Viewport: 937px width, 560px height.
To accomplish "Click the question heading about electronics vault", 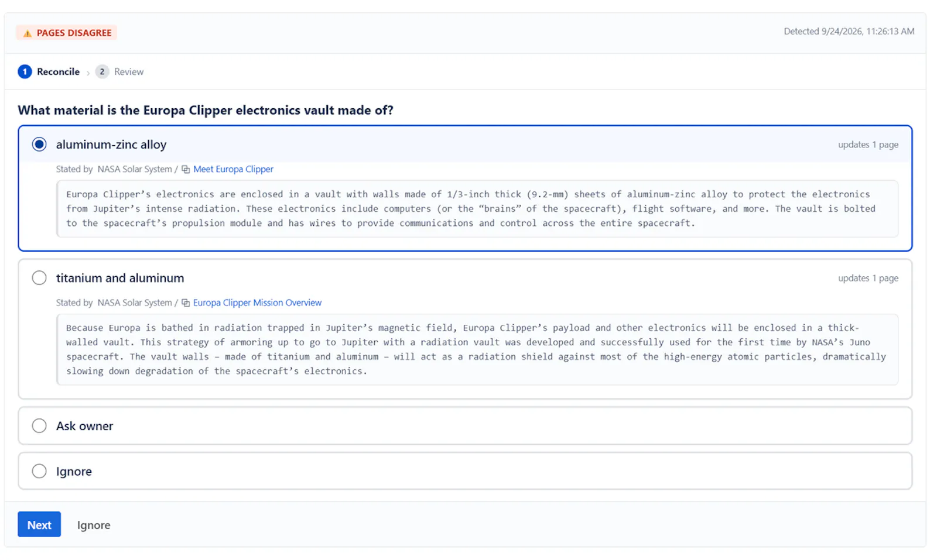I will coord(206,110).
